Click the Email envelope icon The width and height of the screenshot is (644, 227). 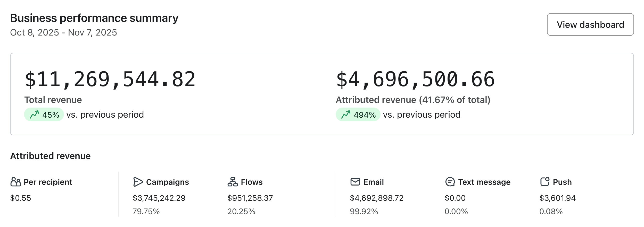[x=355, y=182]
